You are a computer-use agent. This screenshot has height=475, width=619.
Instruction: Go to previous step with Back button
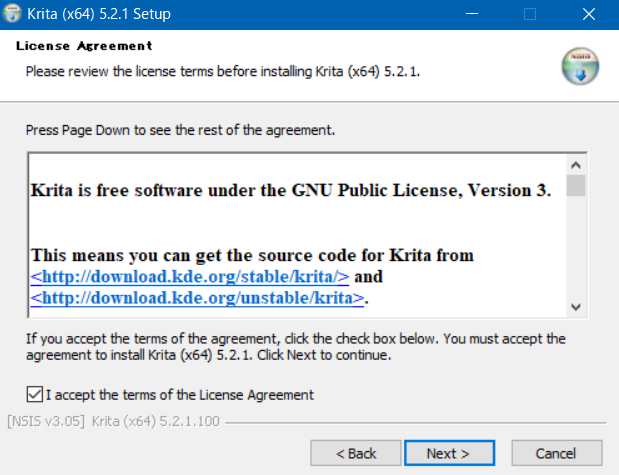pyautogui.click(x=356, y=453)
